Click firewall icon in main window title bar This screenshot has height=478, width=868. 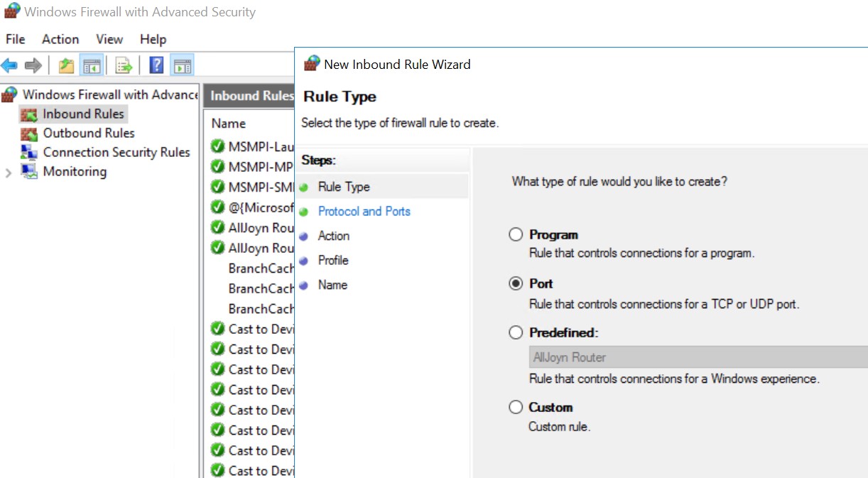click(x=11, y=11)
